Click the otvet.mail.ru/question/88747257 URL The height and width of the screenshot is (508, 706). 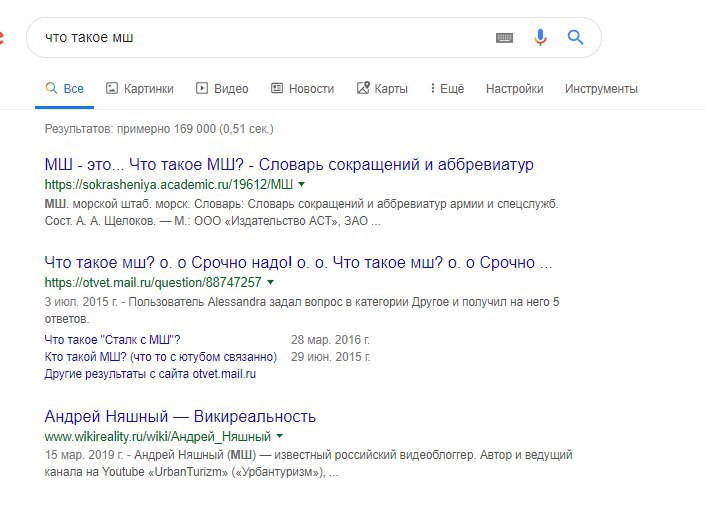pos(153,282)
